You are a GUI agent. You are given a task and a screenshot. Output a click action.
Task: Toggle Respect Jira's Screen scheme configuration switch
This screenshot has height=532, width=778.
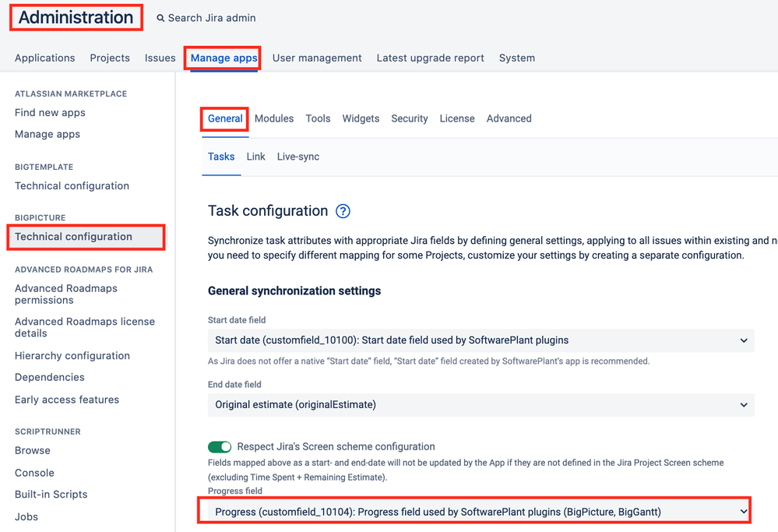(220, 447)
